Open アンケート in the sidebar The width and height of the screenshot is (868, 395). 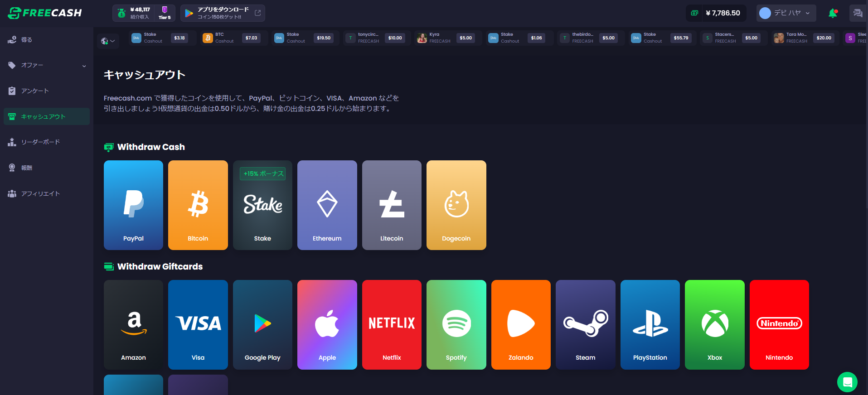(x=47, y=91)
